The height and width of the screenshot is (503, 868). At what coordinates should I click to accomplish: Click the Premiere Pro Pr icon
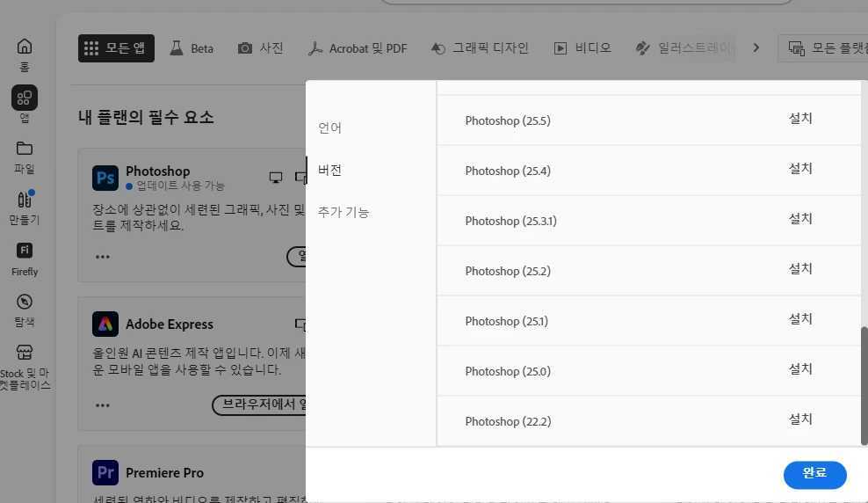point(105,472)
